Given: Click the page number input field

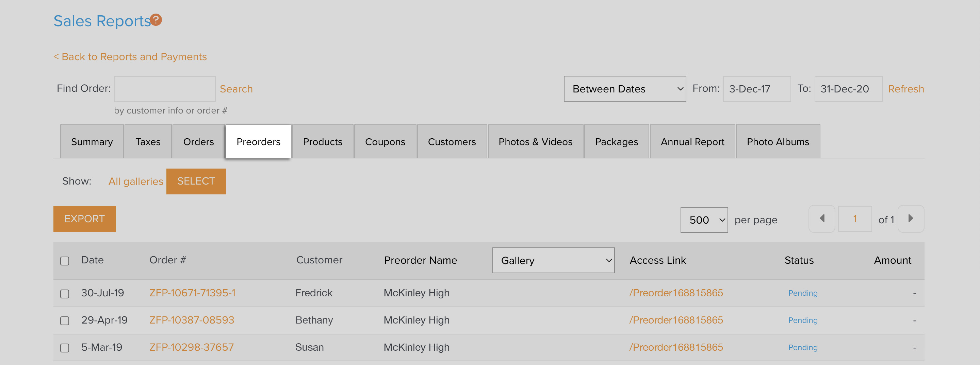Looking at the screenshot, I should [855, 219].
